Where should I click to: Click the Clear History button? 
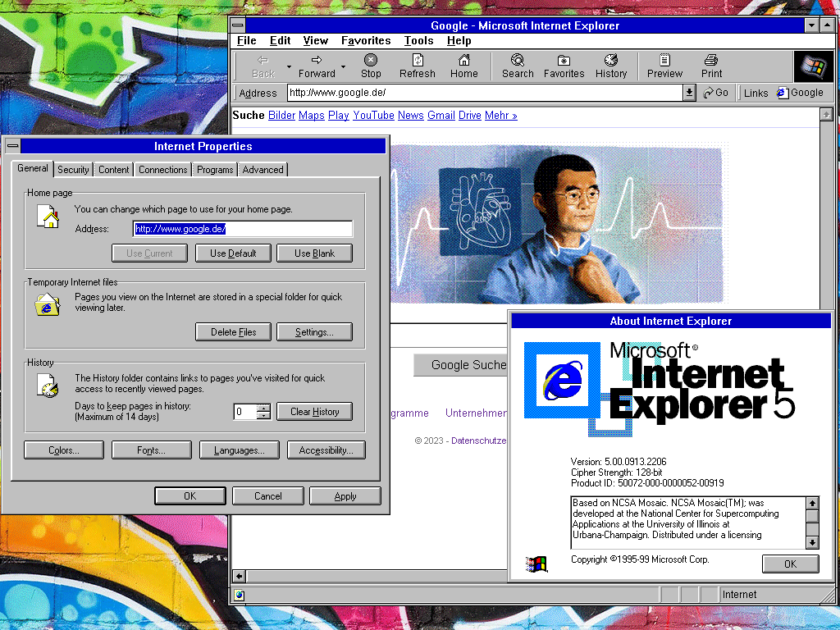314,412
